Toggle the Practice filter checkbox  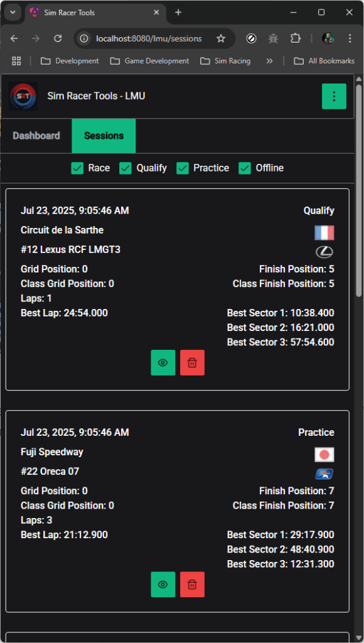[183, 168]
